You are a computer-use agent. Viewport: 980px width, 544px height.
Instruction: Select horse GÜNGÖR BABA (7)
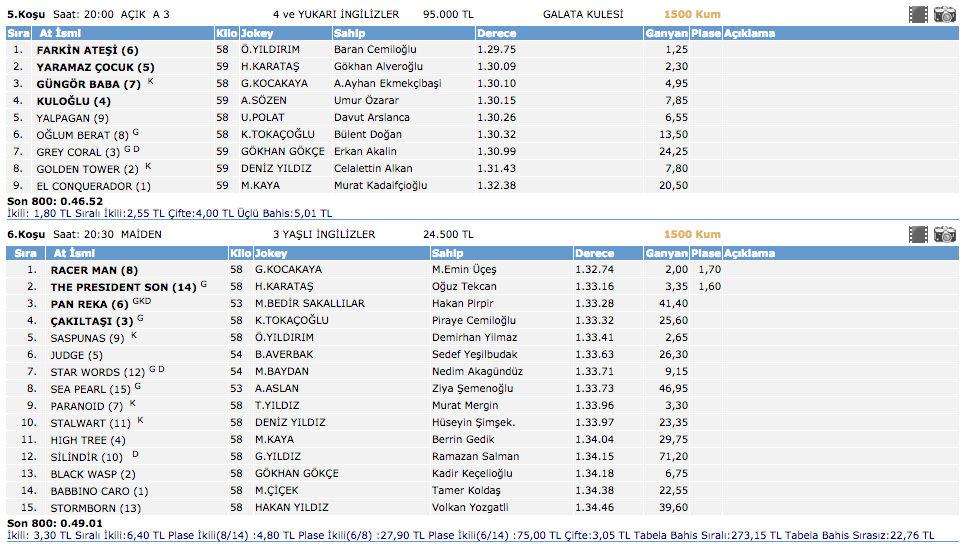pos(89,84)
